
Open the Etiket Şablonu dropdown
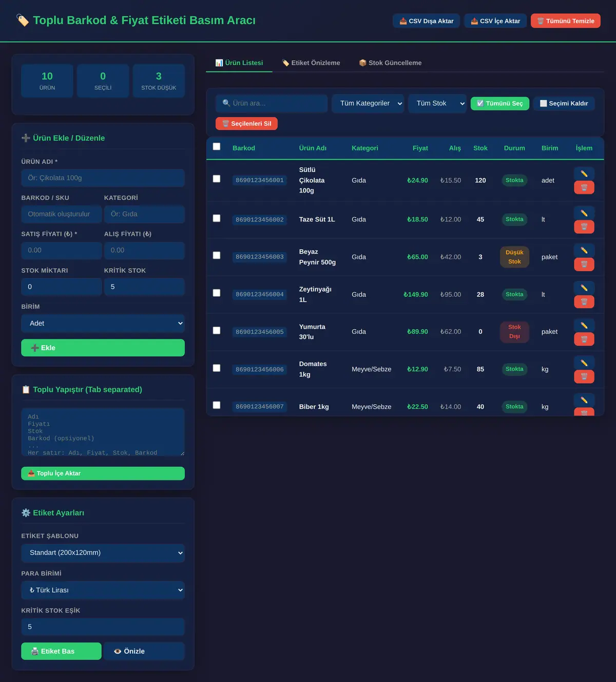(103, 553)
